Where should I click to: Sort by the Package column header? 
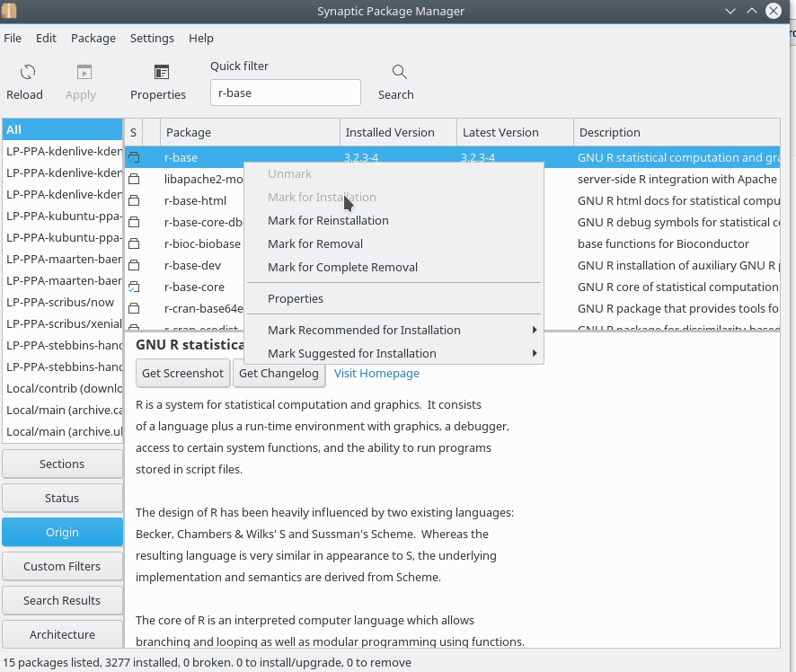(x=251, y=132)
